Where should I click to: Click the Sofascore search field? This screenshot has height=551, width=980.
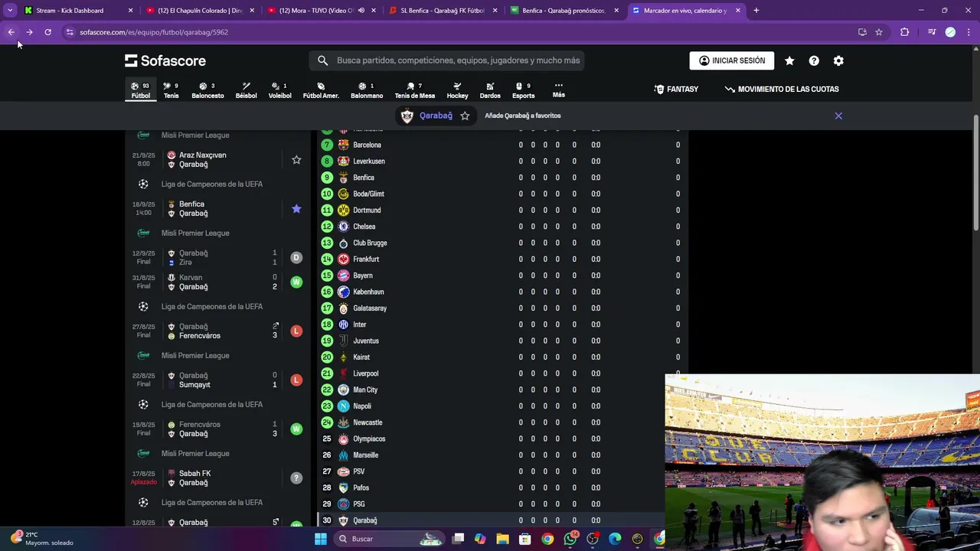click(x=447, y=60)
